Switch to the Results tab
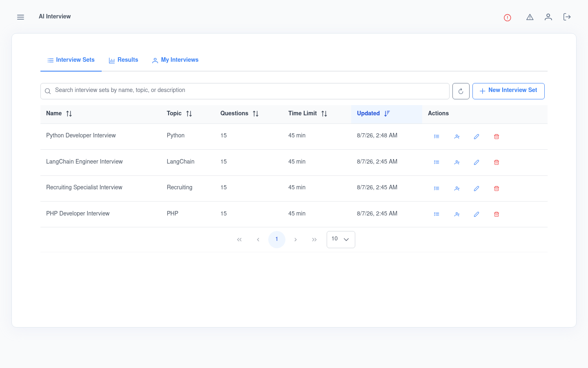This screenshot has width=588, height=368. [x=123, y=60]
